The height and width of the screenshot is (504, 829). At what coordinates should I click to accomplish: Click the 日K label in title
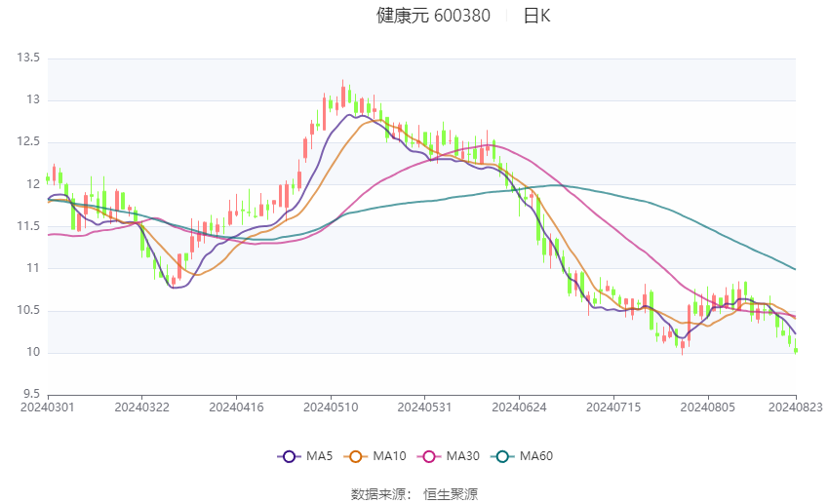[x=536, y=16]
